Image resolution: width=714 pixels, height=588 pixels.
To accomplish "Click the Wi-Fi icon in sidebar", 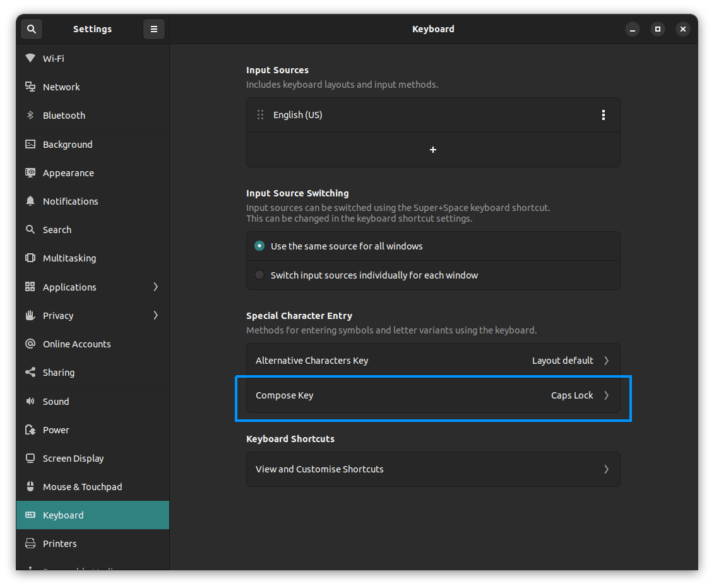I will [x=30, y=58].
